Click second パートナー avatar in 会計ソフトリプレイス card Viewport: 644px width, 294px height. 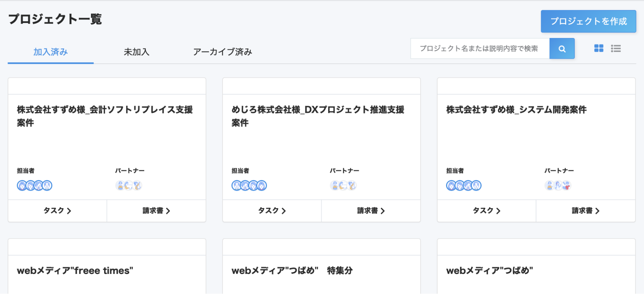pyautogui.click(x=129, y=185)
